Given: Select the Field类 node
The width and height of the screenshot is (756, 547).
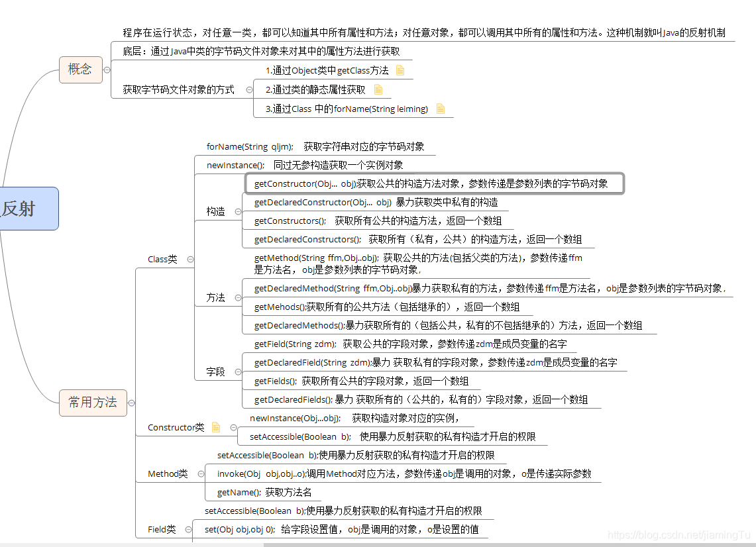Looking at the screenshot, I should click(162, 529).
